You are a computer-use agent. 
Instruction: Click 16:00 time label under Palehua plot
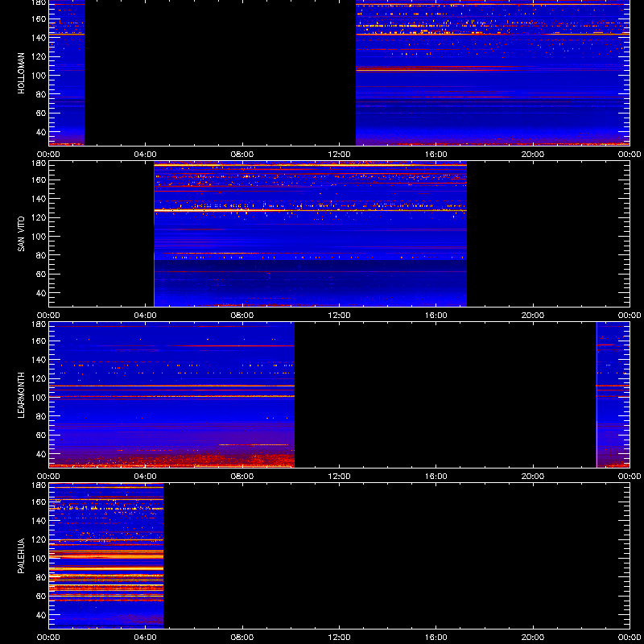(x=436, y=638)
